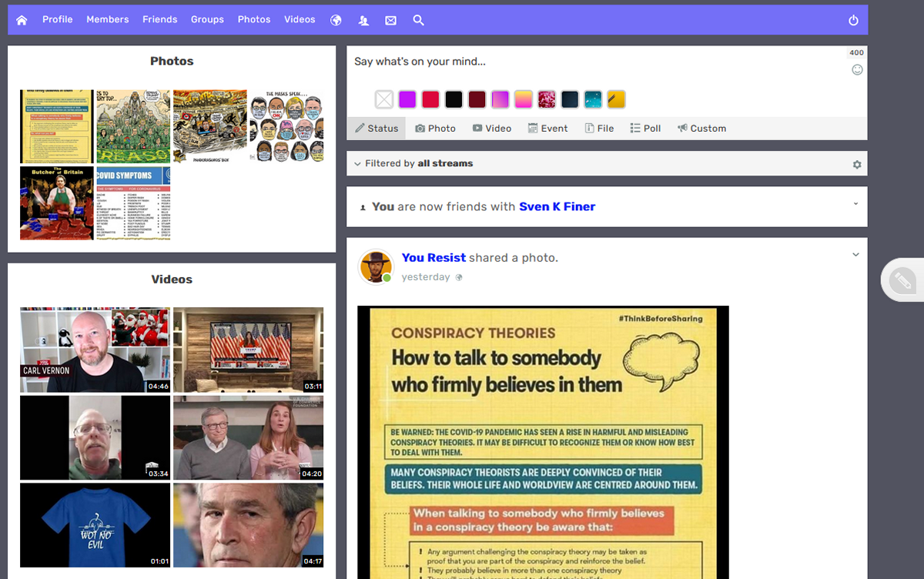The height and width of the screenshot is (579, 924).
Task: Click You Resist's avatar picture
Action: click(x=375, y=267)
